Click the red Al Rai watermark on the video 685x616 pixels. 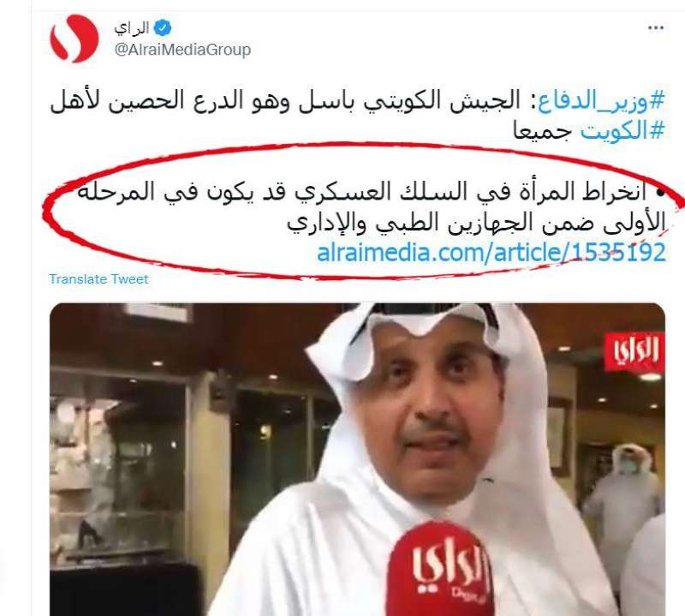pos(634,351)
